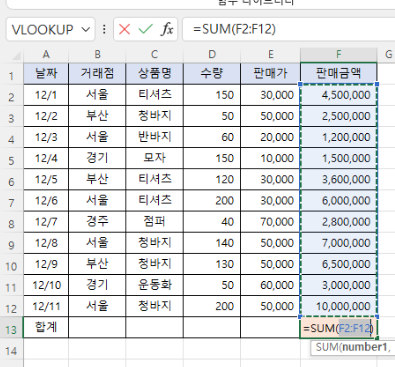The width and height of the screenshot is (395, 367).
Task: Select the amount cell 6,500,000
Action: click(339, 264)
